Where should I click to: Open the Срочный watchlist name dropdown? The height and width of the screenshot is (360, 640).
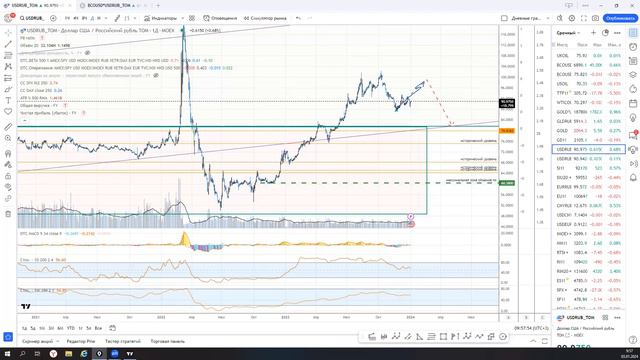point(568,33)
